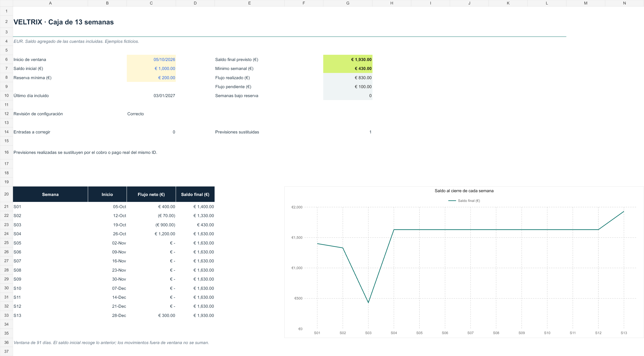This screenshot has width=644, height=356.
Task: Click the S03 saldo final € 430.00
Action: [195, 225]
